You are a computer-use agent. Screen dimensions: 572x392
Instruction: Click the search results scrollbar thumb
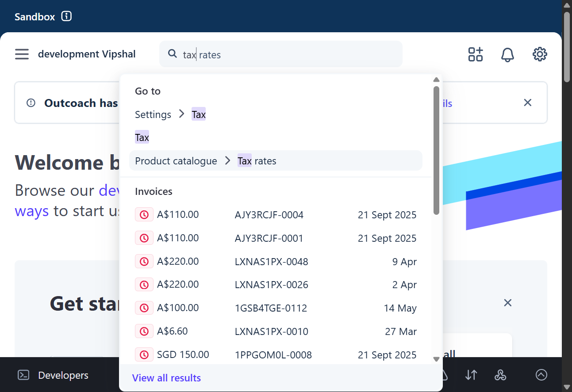pyautogui.click(x=436, y=150)
